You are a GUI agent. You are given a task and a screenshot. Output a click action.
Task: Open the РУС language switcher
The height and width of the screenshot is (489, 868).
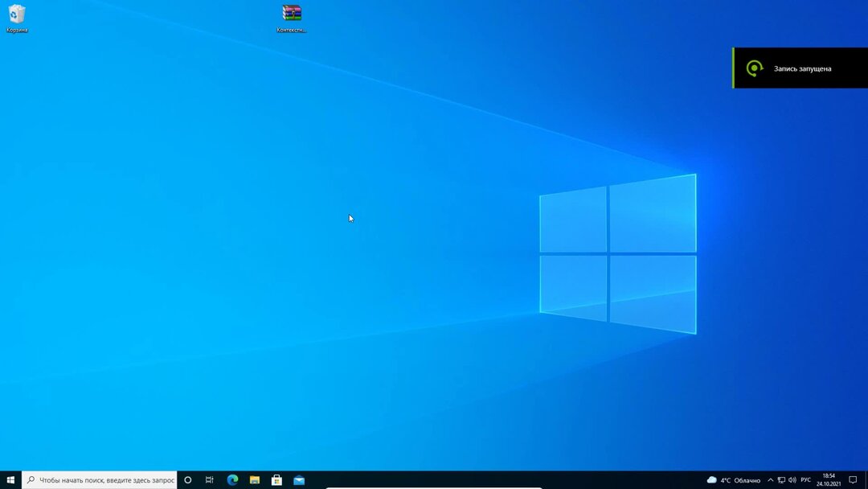pyautogui.click(x=805, y=480)
